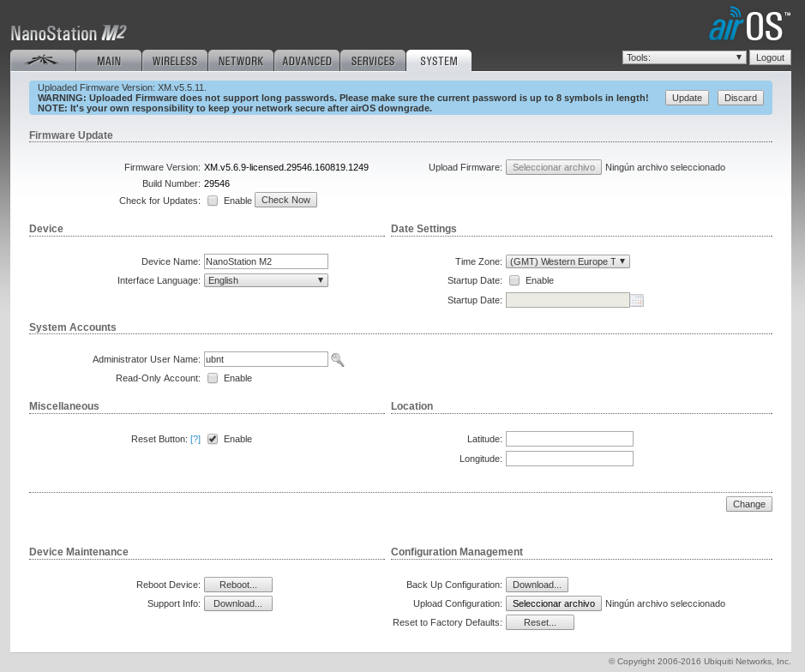
Task: Discard the uploaded firmware
Action: coord(740,98)
